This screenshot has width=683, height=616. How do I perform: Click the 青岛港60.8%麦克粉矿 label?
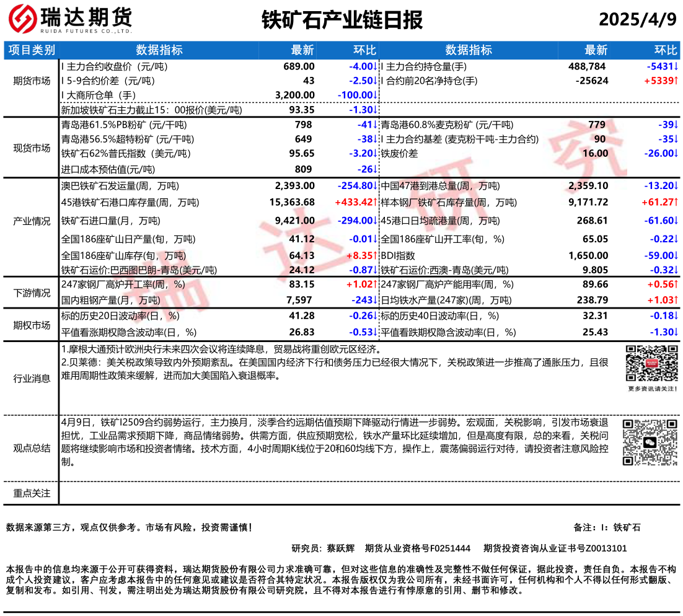coord(447,125)
